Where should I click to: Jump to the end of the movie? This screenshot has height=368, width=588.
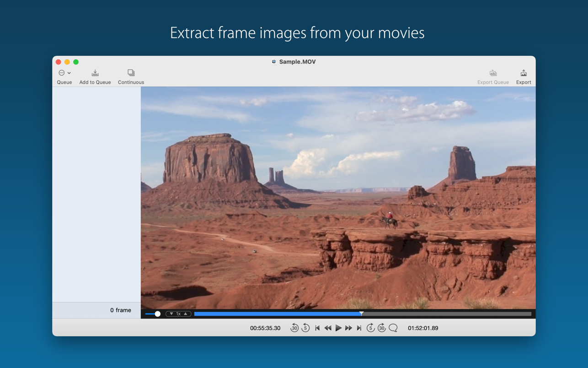tap(359, 328)
